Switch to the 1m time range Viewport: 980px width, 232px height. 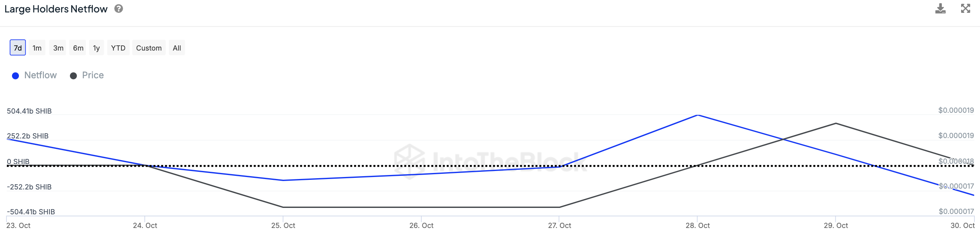coord(37,48)
